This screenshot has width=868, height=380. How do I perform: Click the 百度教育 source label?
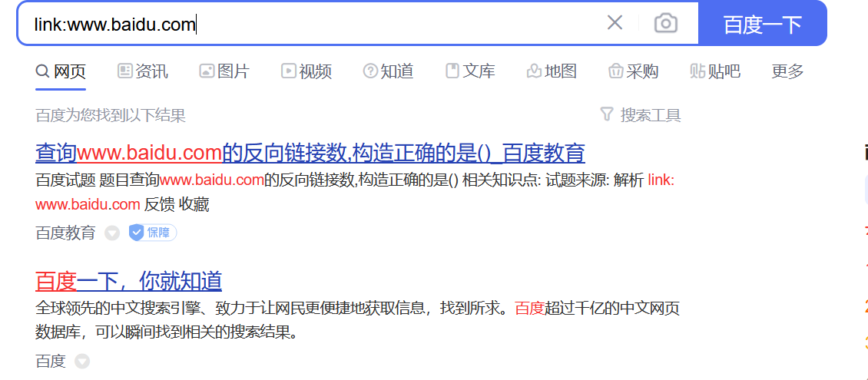point(65,233)
